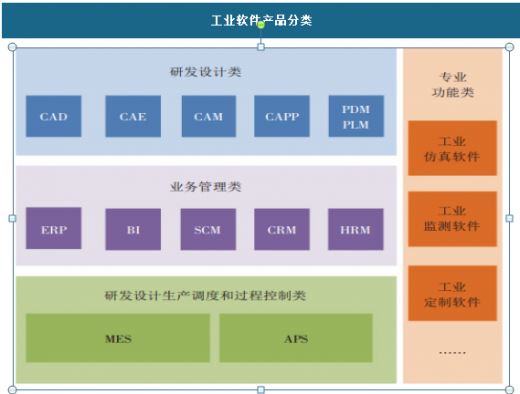
Task: Click the HRM purple box
Action: coord(356,229)
